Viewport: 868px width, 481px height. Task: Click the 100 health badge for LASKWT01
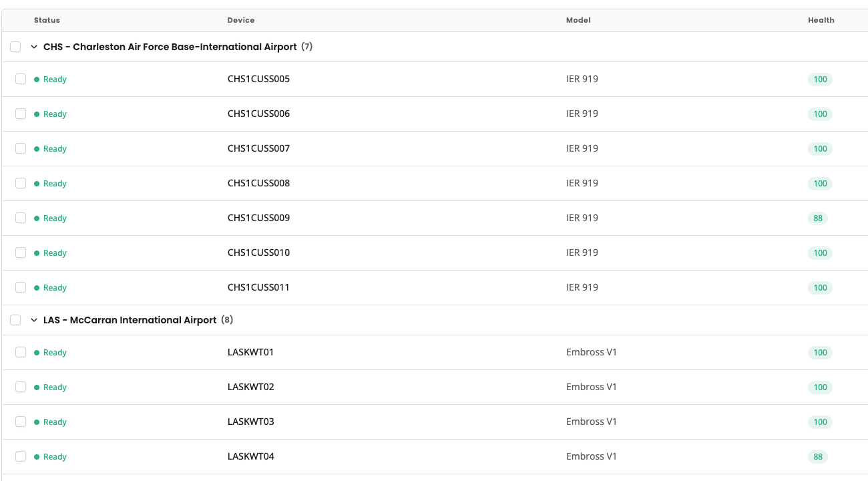pyautogui.click(x=820, y=352)
